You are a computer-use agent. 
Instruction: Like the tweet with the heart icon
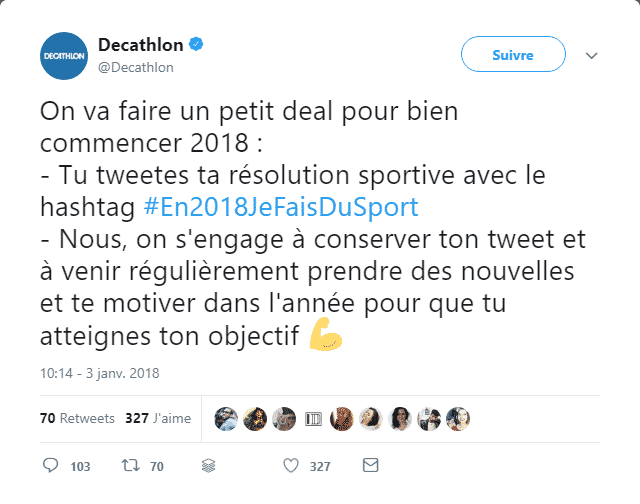[x=291, y=466]
